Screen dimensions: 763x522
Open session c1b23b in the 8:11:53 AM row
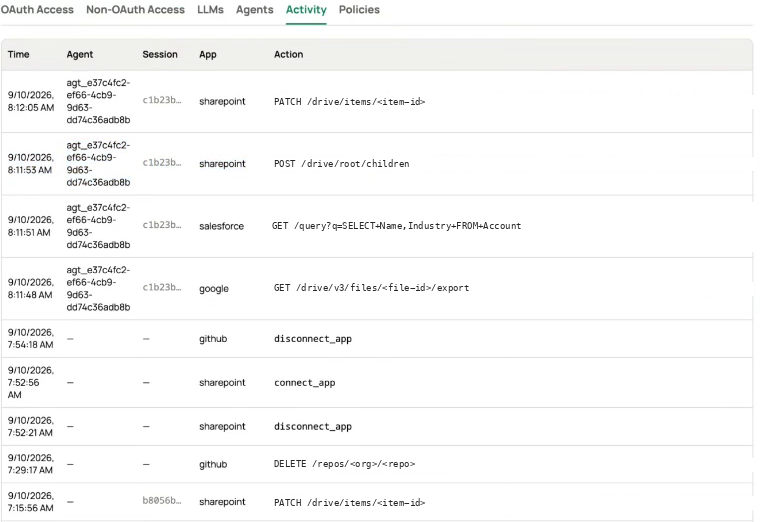click(162, 162)
